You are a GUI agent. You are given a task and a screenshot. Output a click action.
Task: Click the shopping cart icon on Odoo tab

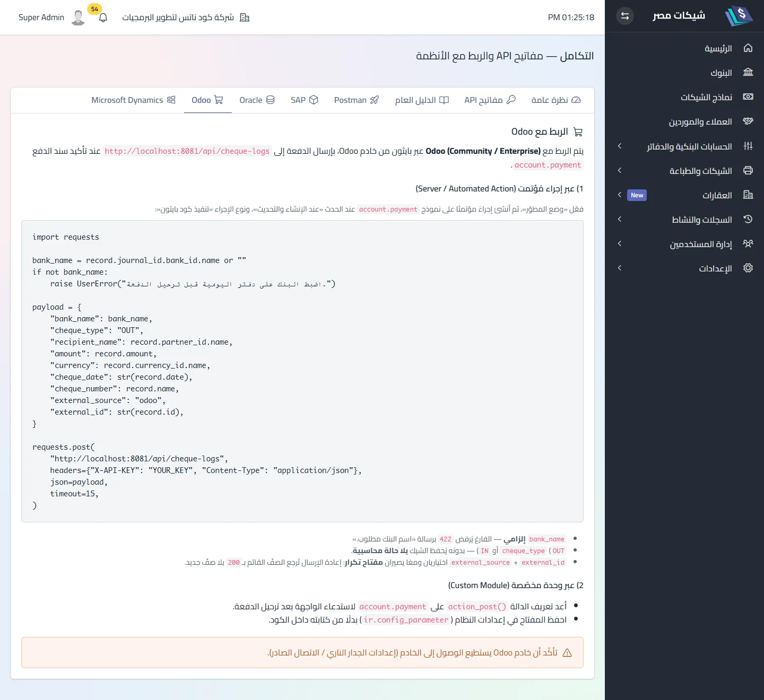click(x=219, y=100)
